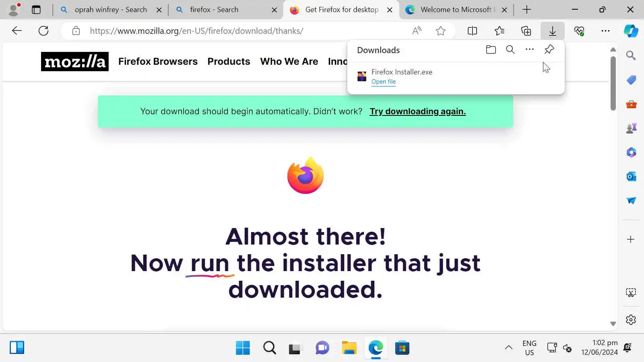Activate the Read aloud icon

[x=417, y=31]
